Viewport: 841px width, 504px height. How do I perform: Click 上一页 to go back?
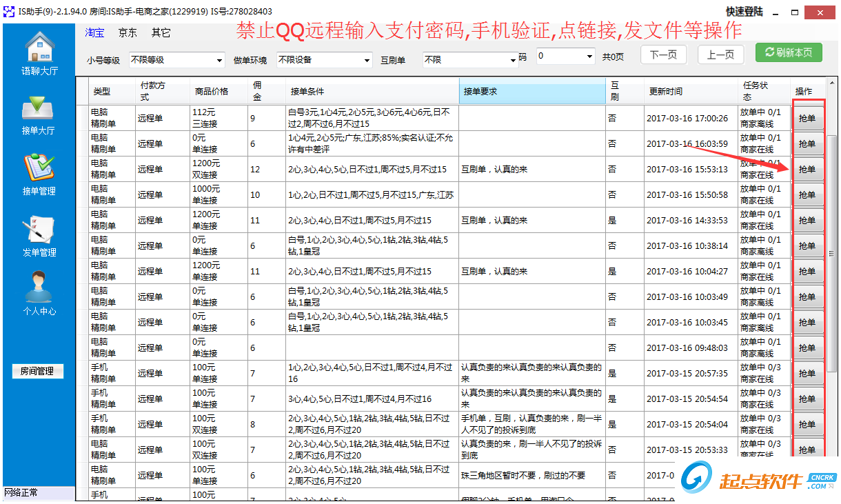(720, 54)
